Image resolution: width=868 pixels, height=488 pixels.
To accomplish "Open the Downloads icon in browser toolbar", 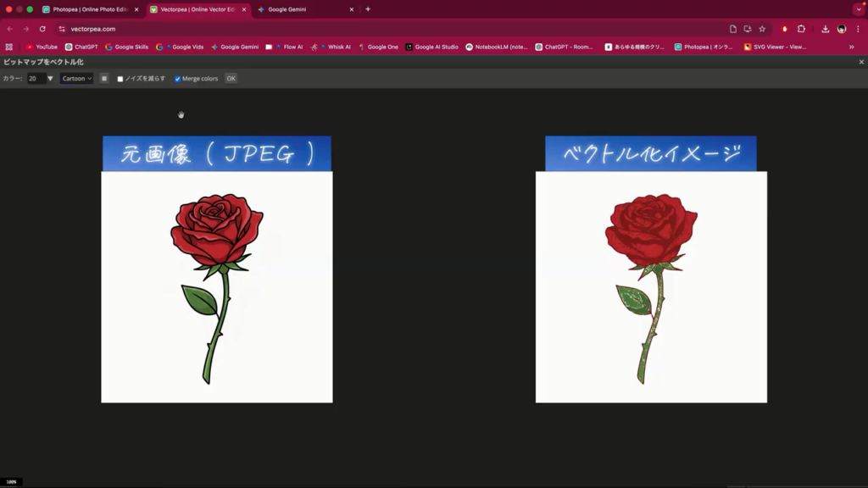I will (826, 29).
